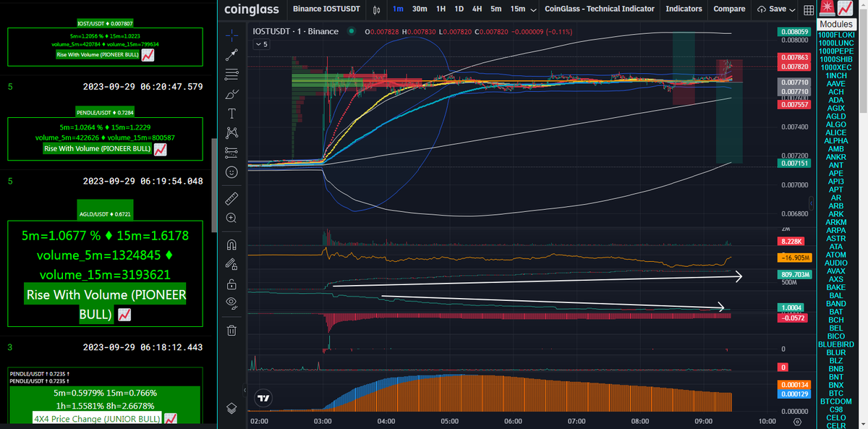The height and width of the screenshot is (429, 868).
Task: Open the Fibonacci retracement tool
Action: coord(231,74)
